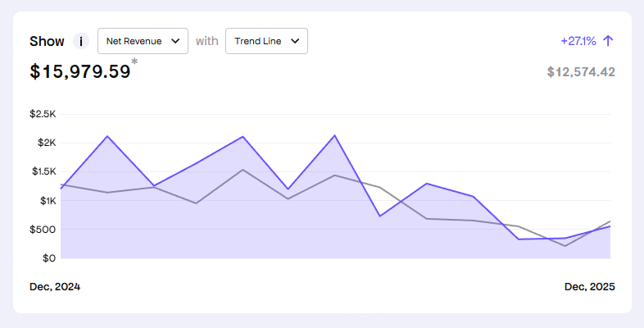Click the last purple peak above $2K

coord(334,135)
